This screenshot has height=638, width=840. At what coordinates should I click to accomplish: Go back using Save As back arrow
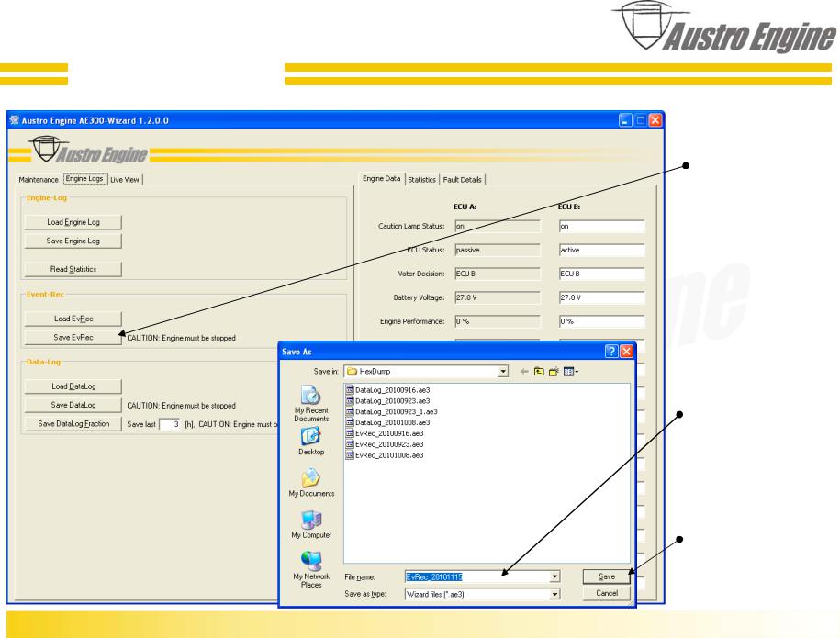tap(524, 371)
